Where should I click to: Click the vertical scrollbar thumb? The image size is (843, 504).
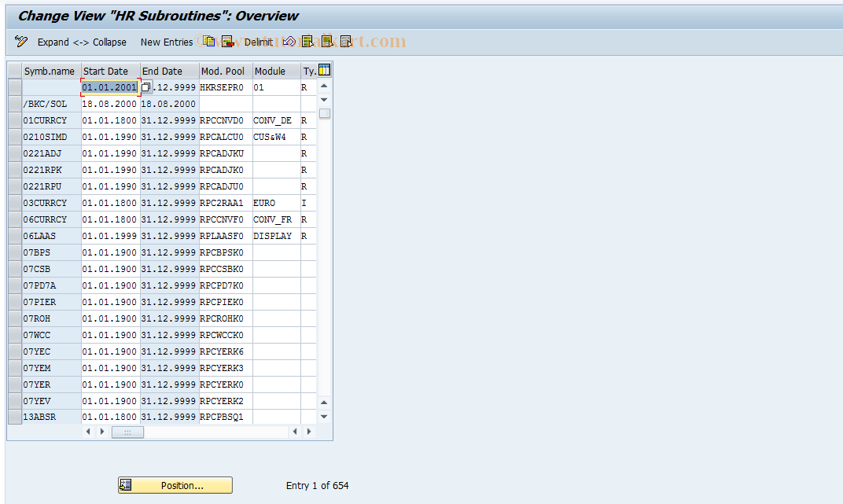[x=324, y=113]
